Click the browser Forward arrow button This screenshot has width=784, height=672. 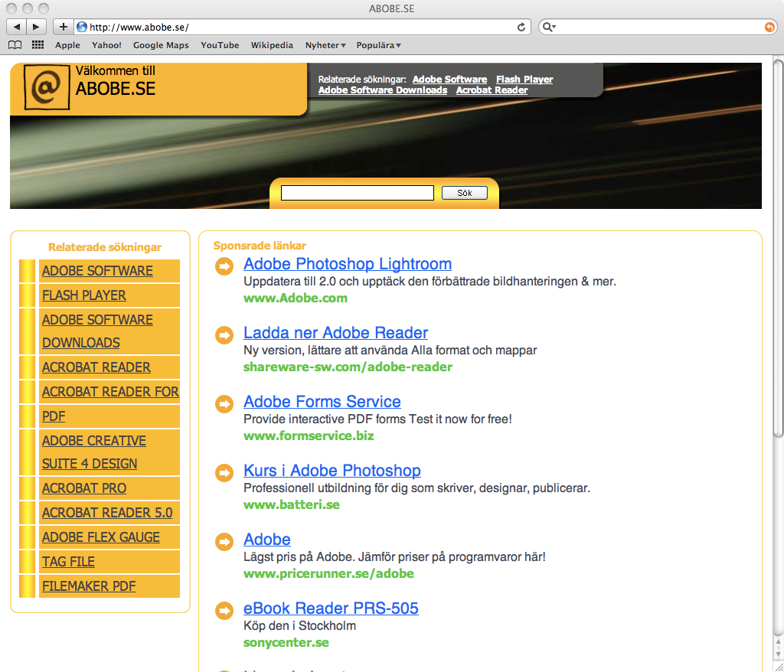point(37,27)
